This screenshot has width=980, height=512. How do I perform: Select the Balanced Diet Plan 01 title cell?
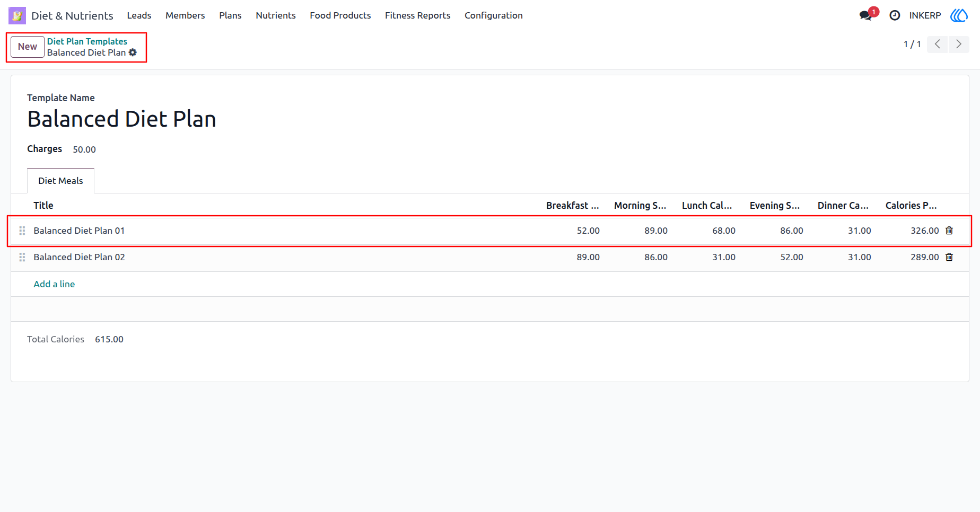pos(79,231)
